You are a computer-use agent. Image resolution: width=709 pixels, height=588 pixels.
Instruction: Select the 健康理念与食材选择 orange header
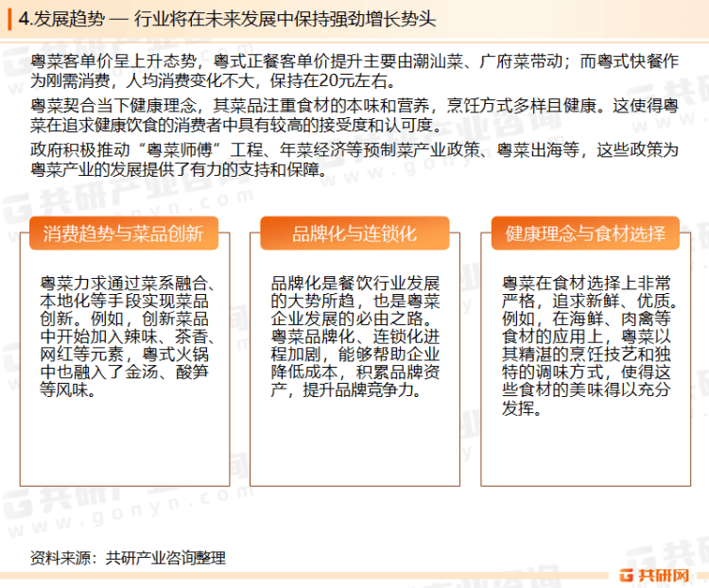point(585,233)
